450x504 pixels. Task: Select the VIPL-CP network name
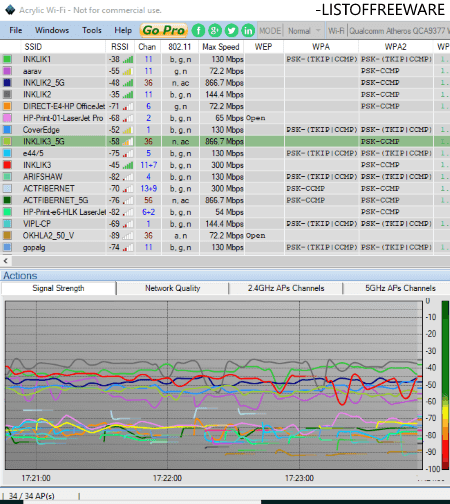tap(37, 224)
